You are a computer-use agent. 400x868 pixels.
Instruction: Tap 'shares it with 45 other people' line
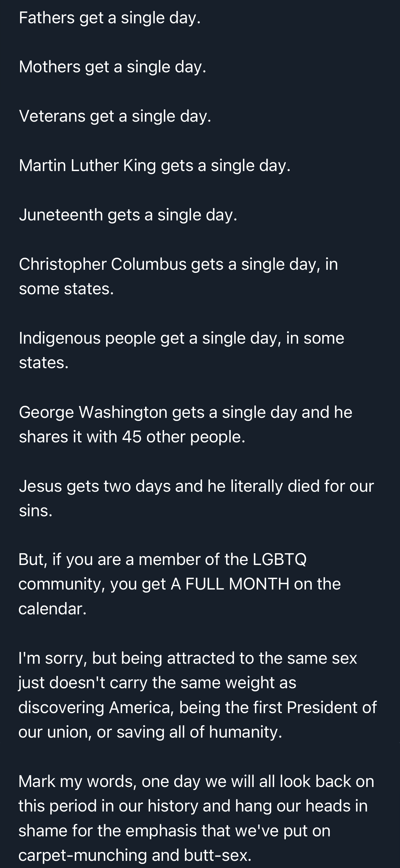point(132,437)
